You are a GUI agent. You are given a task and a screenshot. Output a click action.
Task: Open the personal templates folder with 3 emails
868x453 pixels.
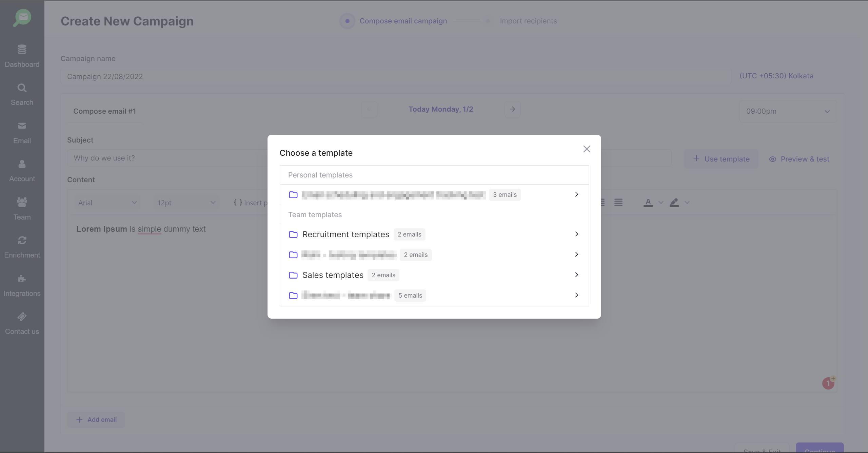coord(393,195)
